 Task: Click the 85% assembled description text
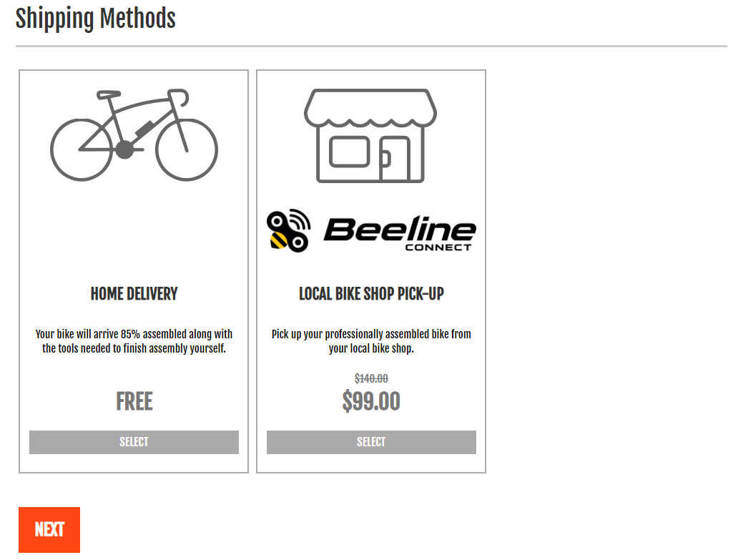tap(134, 341)
